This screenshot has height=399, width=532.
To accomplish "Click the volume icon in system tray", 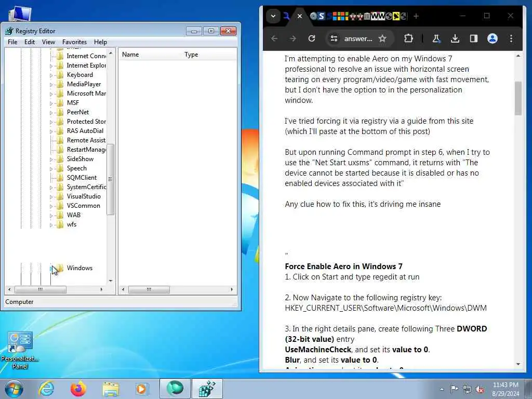I will click(480, 390).
